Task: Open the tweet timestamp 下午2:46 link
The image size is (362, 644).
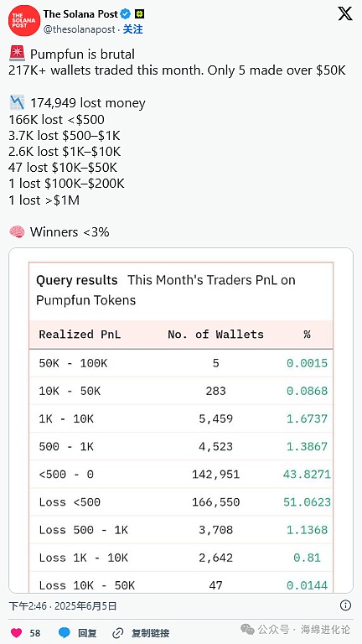Action: coord(63,605)
